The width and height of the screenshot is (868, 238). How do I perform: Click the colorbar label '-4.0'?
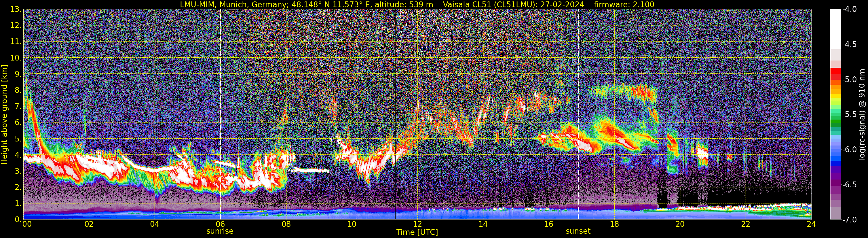[850, 10]
